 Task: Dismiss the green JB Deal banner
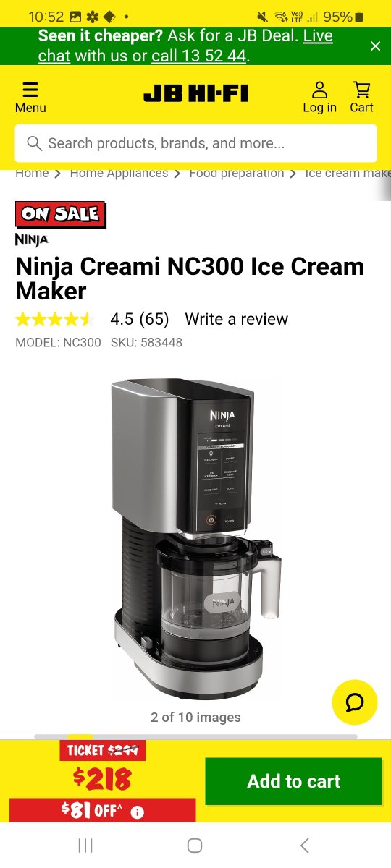(375, 46)
